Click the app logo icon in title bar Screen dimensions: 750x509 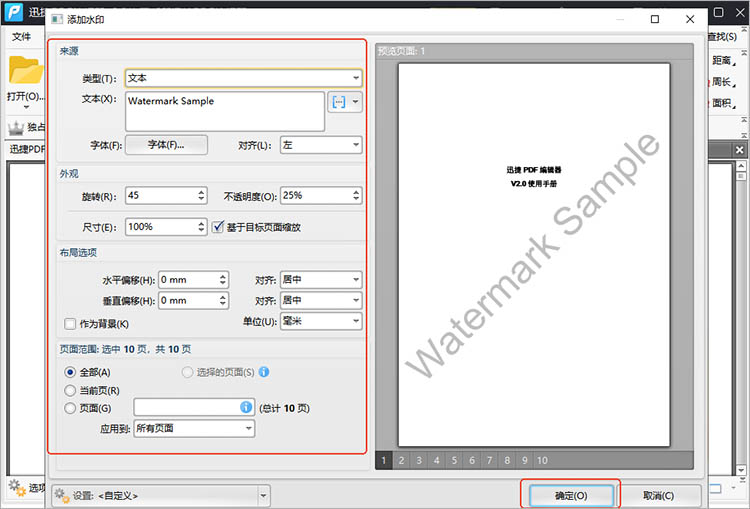(13, 11)
